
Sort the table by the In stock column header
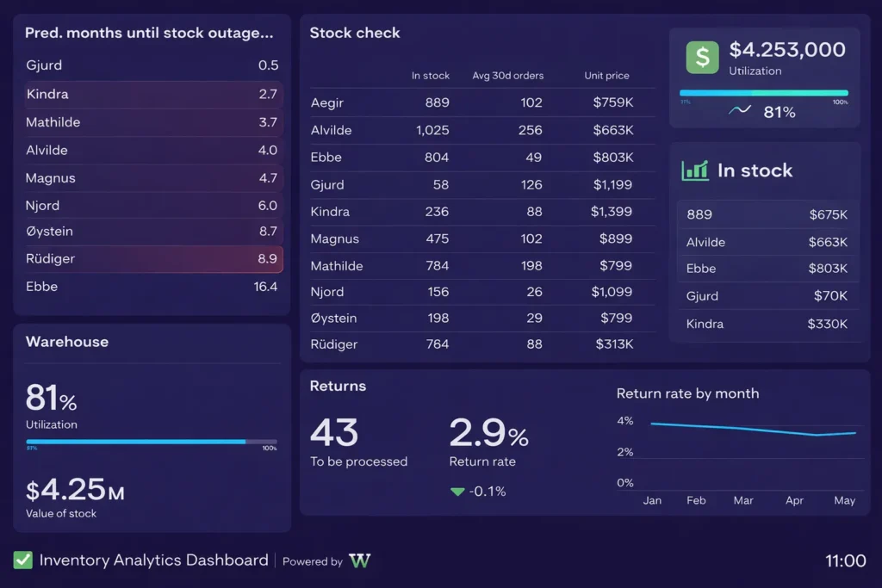pyautogui.click(x=431, y=76)
